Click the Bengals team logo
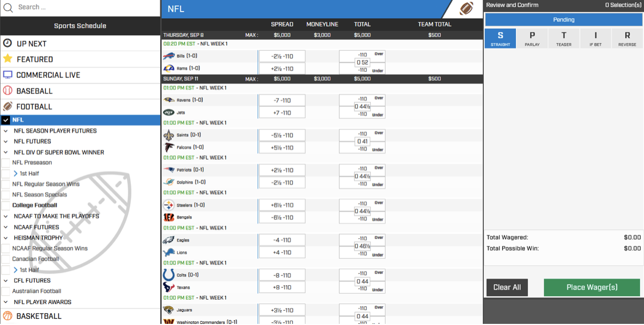 tap(169, 217)
